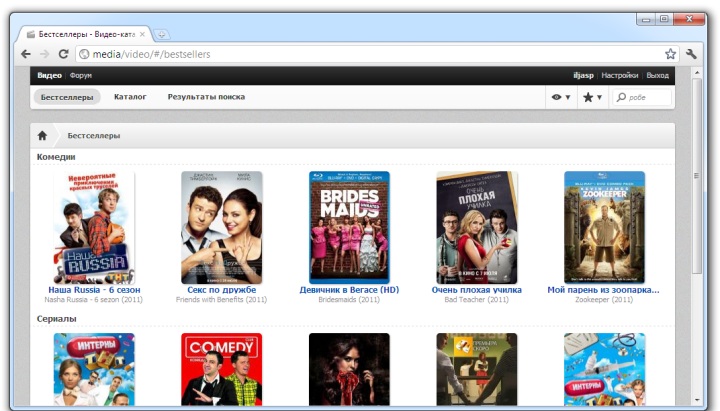Open the first Интерны series poster

(x=94, y=369)
